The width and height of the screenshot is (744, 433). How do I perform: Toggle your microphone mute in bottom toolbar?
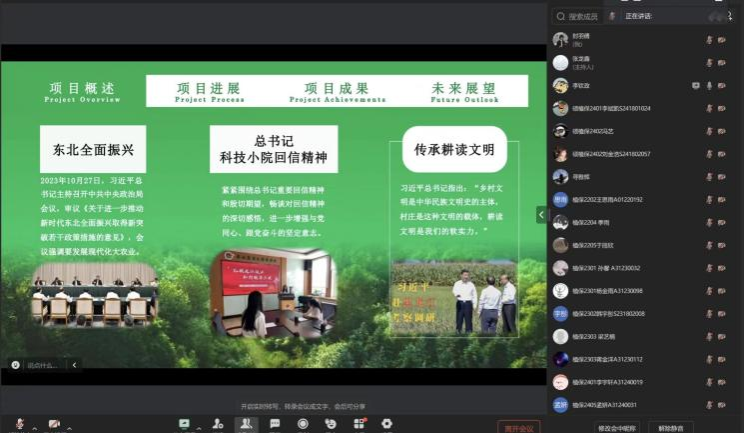click(x=19, y=424)
